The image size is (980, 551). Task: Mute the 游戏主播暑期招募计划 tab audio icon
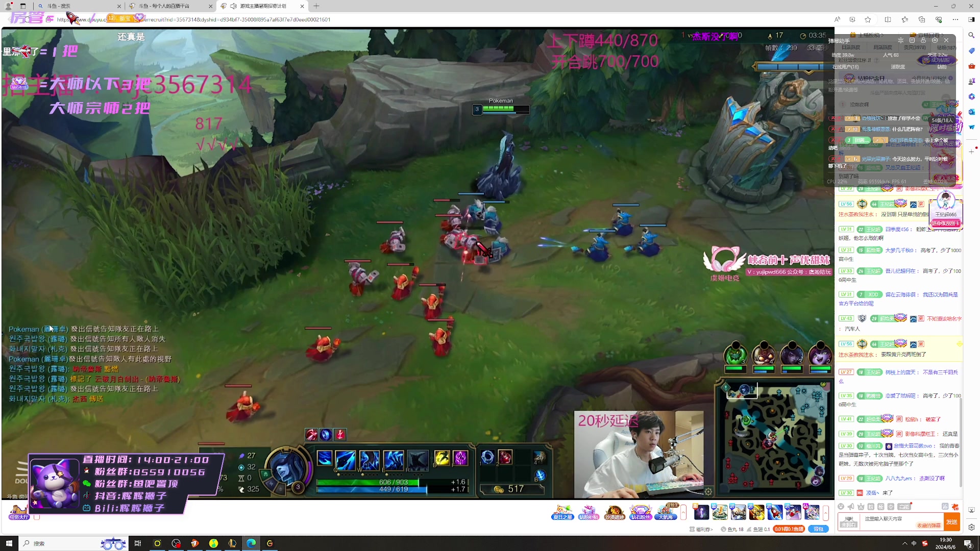pos(233,6)
